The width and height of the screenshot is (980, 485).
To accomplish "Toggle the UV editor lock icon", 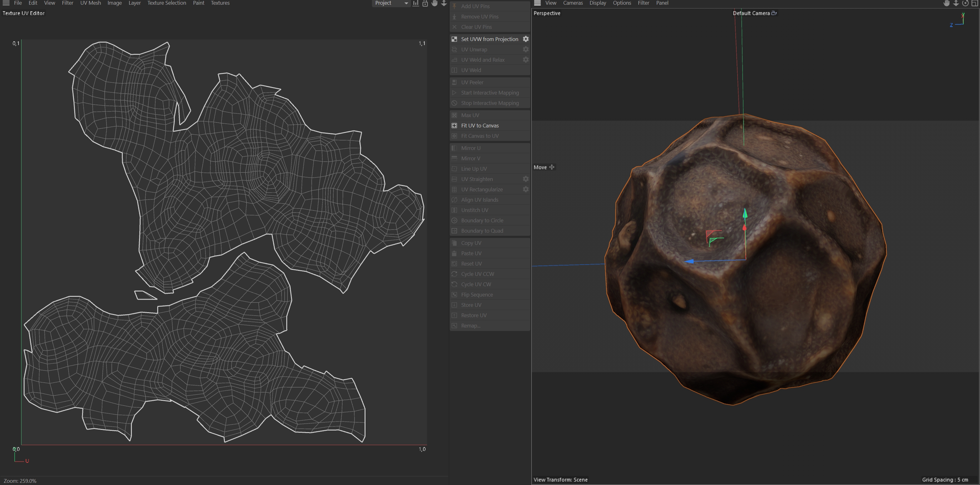I will [425, 3].
